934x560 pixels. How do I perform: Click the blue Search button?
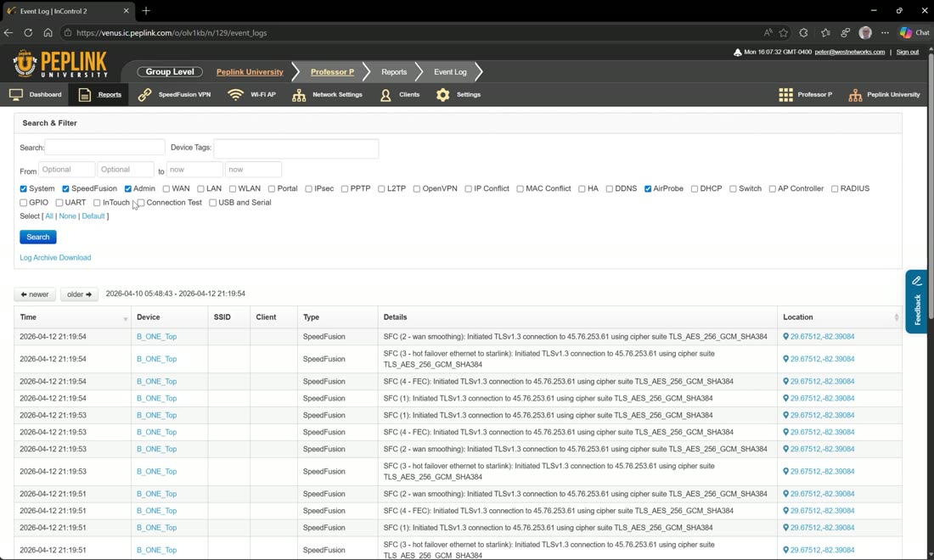tap(38, 237)
